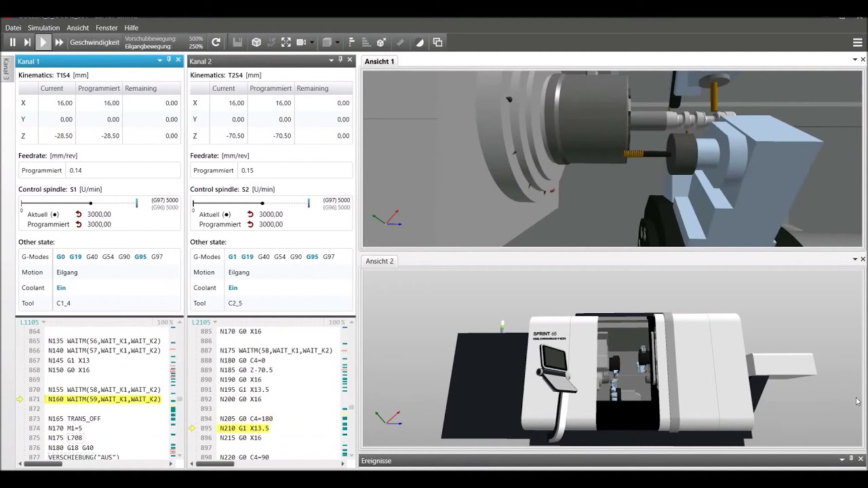
Task: Click the Kanal 2 code horizontal scrollbar
Action: coord(214,464)
